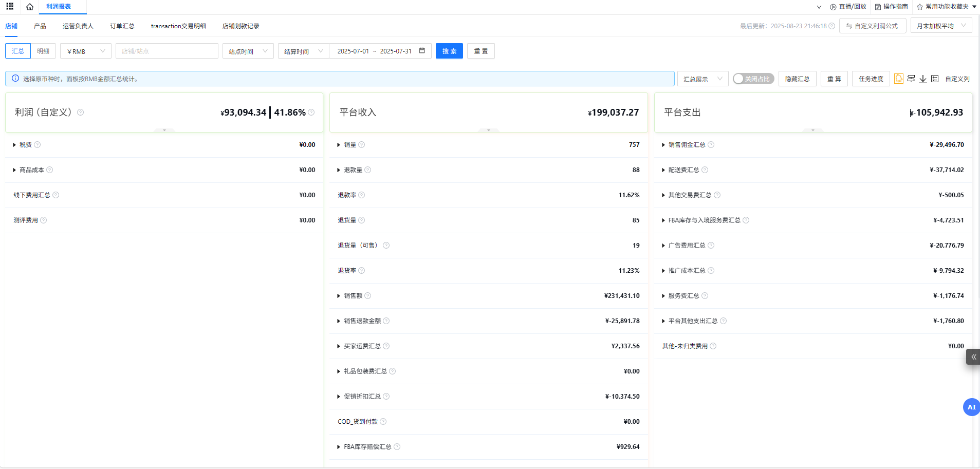Image resolution: width=980 pixels, height=469 pixels.
Task: Expand the 广告费用汇总 row
Action: pos(663,246)
